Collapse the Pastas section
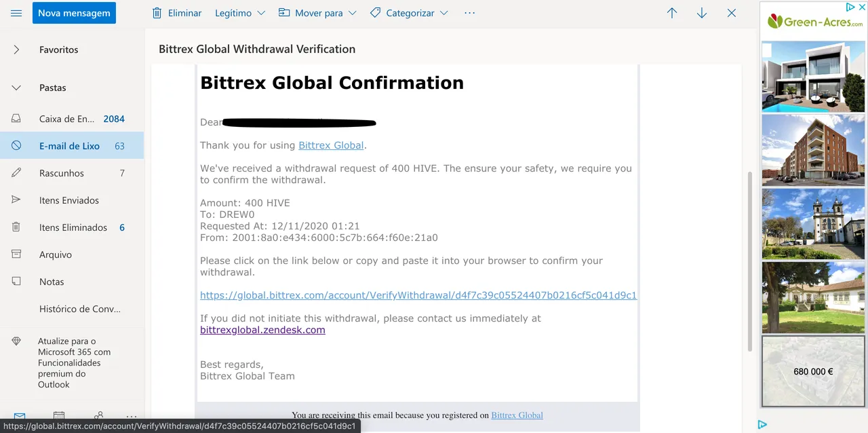868x433 pixels. (16, 88)
